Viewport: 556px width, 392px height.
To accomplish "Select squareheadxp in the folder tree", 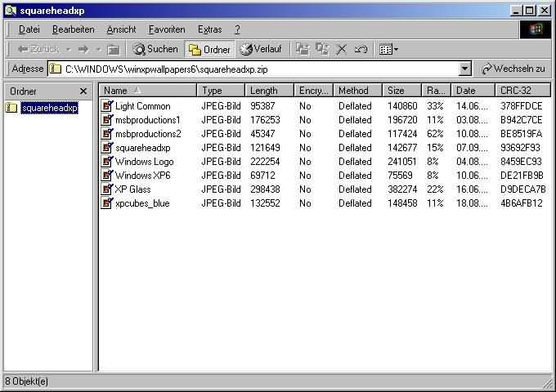I will click(49, 108).
